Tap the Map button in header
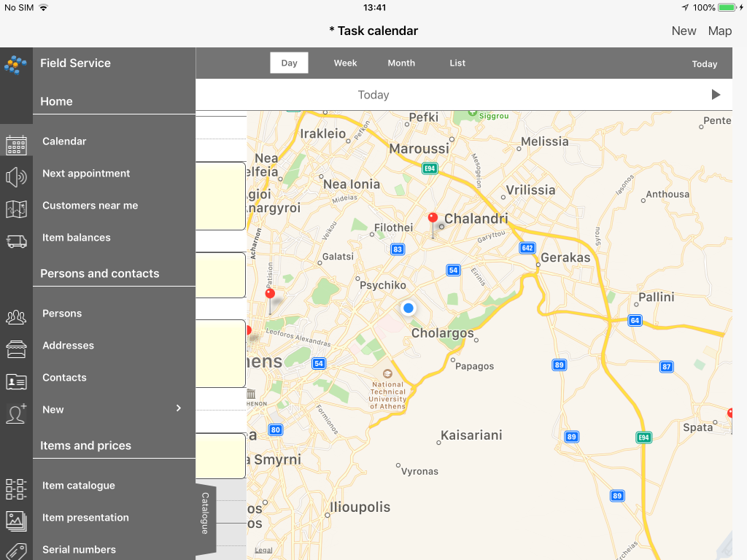The width and height of the screenshot is (747, 560). tap(719, 31)
